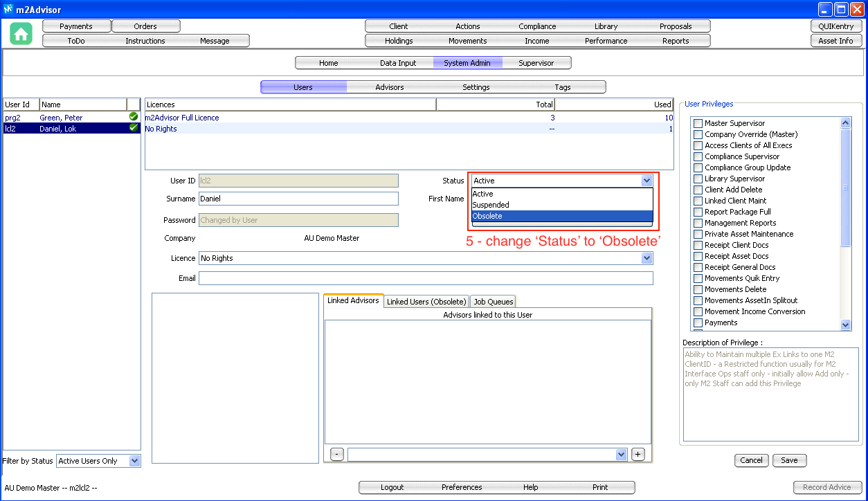Enable the Master Supervisor privilege
This screenshot has height=501, width=868.
698,123
